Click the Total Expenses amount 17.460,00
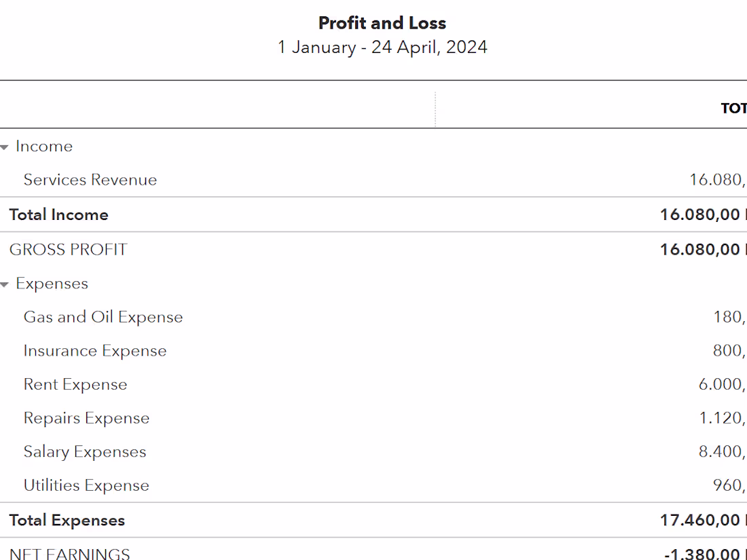 point(702,521)
